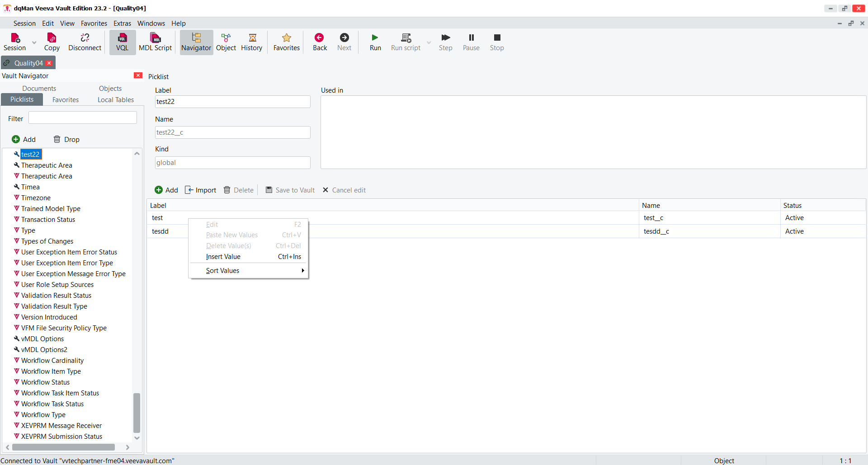Add a picklist value row
This screenshot has width=868, height=465.
coord(166,190)
